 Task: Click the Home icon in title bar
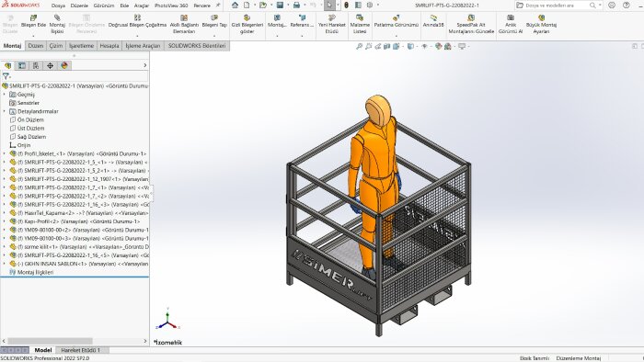pyautogui.click(x=235, y=5)
